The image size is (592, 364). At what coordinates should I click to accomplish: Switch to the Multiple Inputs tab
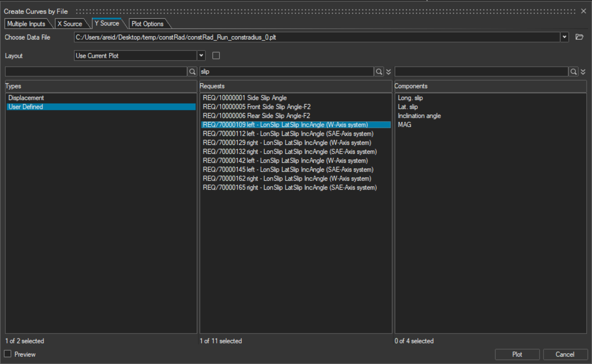point(26,24)
